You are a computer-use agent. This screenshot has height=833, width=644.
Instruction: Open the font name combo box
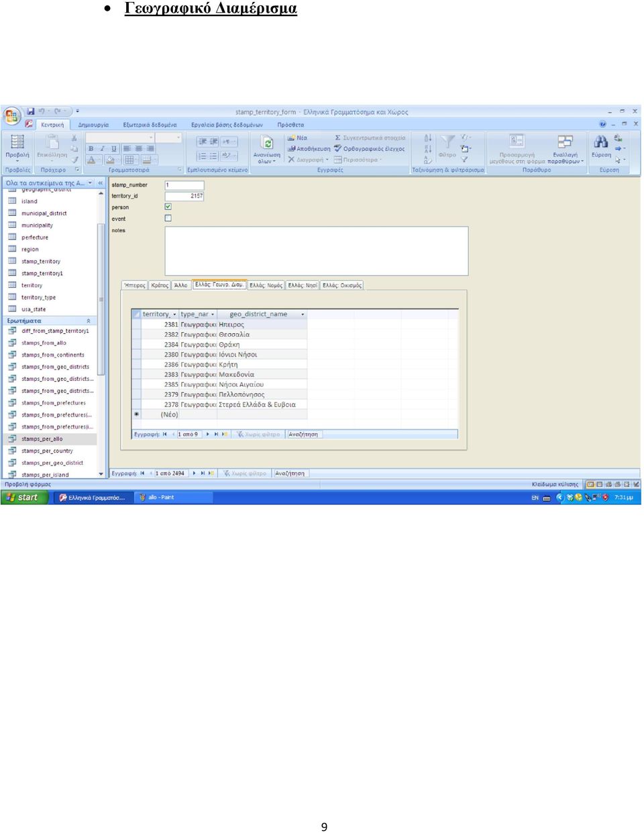pos(120,137)
